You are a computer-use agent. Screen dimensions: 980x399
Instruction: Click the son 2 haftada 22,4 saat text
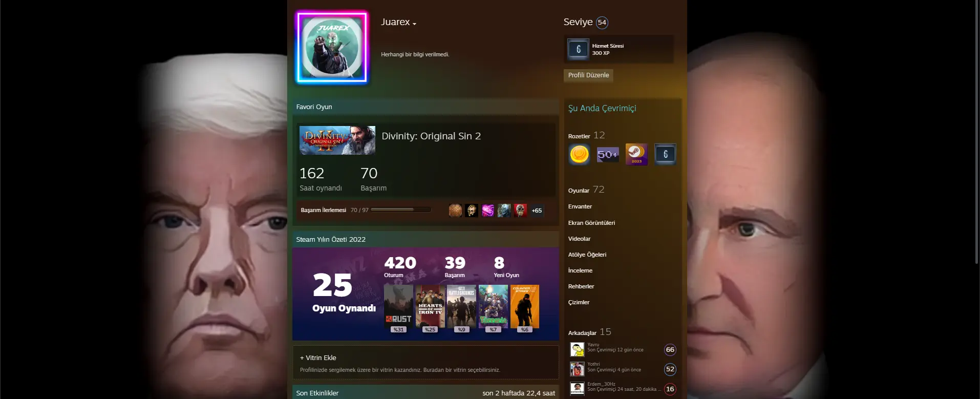coord(519,393)
